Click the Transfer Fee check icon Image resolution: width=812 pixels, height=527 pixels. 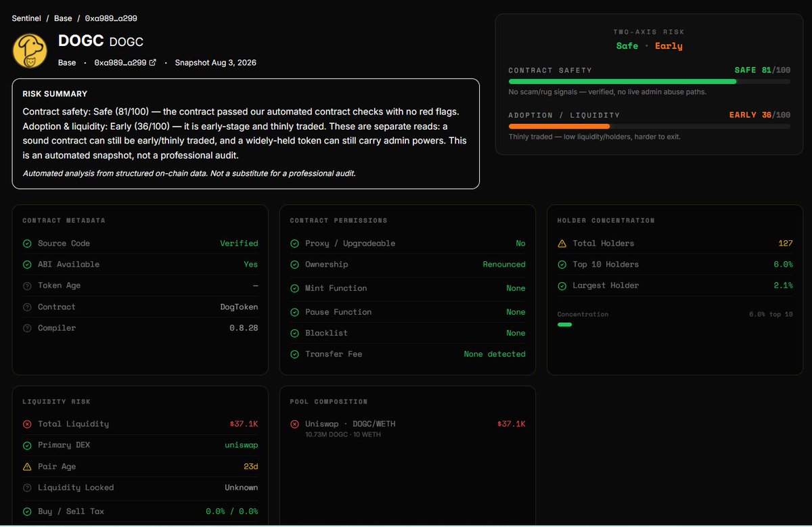pos(294,354)
